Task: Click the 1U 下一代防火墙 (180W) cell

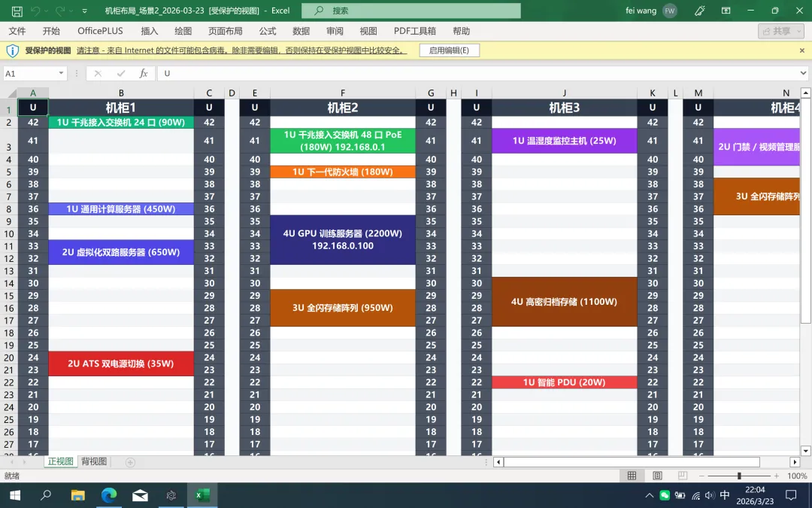Action: tap(343, 172)
